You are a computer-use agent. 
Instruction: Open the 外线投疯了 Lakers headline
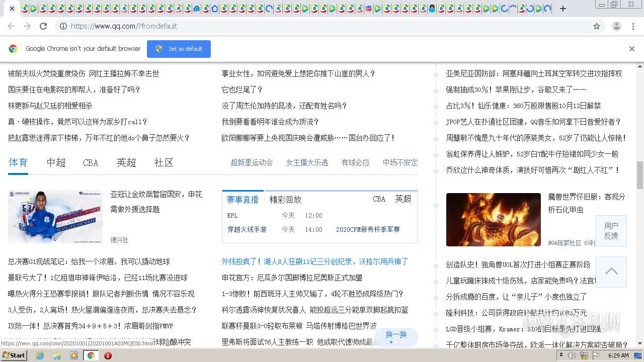[x=315, y=262]
